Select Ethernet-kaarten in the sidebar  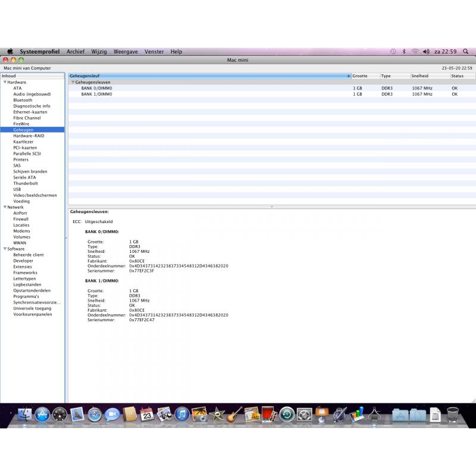[x=30, y=112]
